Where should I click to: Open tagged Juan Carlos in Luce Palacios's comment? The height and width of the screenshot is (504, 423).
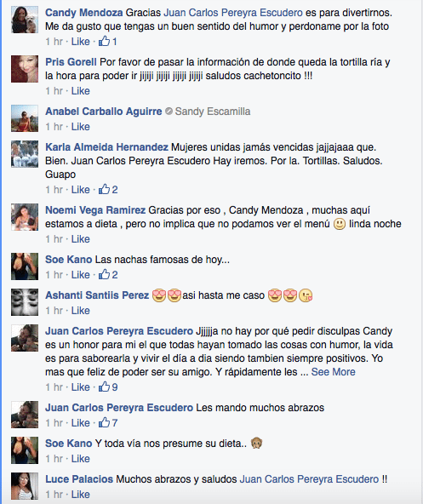309,479
